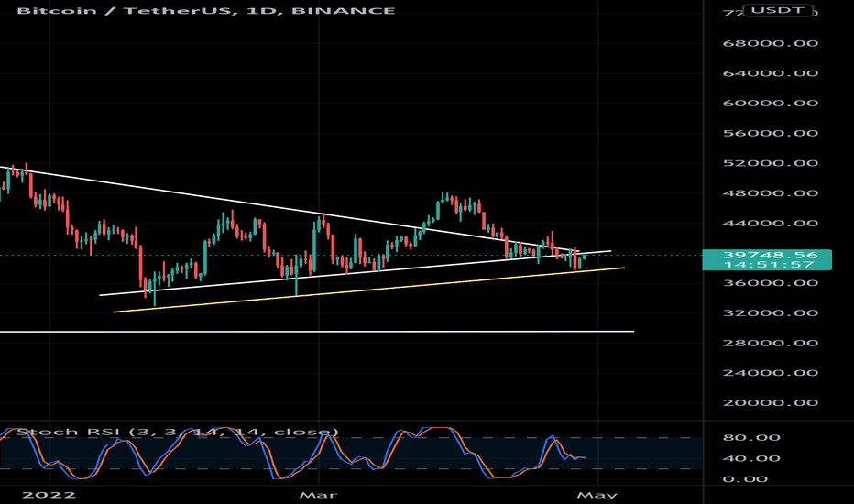This screenshot has height=504, width=854.
Task: Click the 44000.00 price axis label
Action: pyautogui.click(x=770, y=223)
